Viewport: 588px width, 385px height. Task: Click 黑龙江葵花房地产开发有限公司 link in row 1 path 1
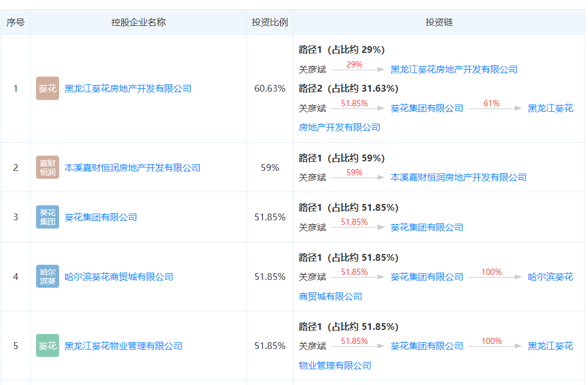454,70
